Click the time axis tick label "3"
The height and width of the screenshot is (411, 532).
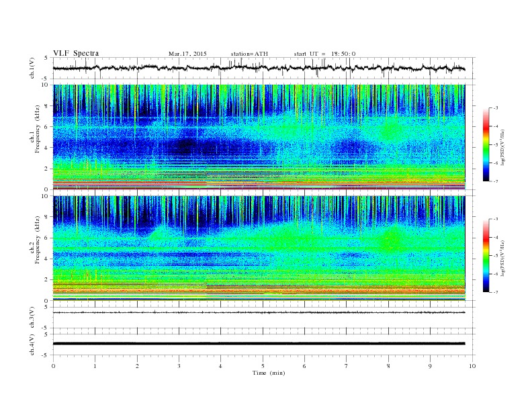pos(179,366)
